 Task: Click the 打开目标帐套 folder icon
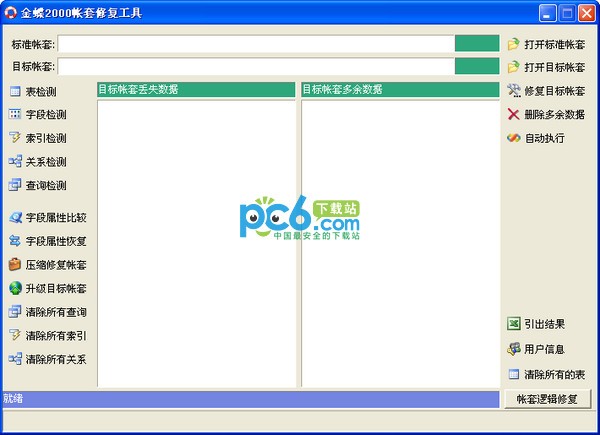click(514, 67)
